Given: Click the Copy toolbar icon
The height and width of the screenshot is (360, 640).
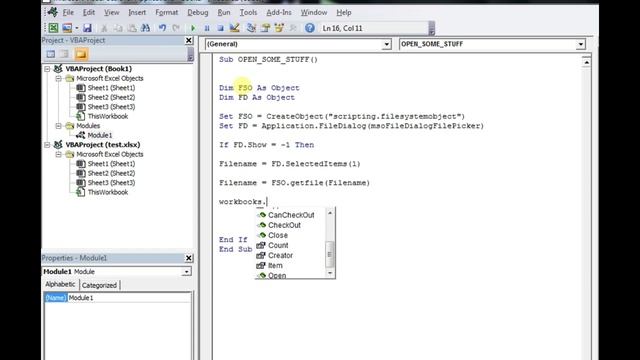Looking at the screenshot, I should pyautogui.click(x=118, y=28).
